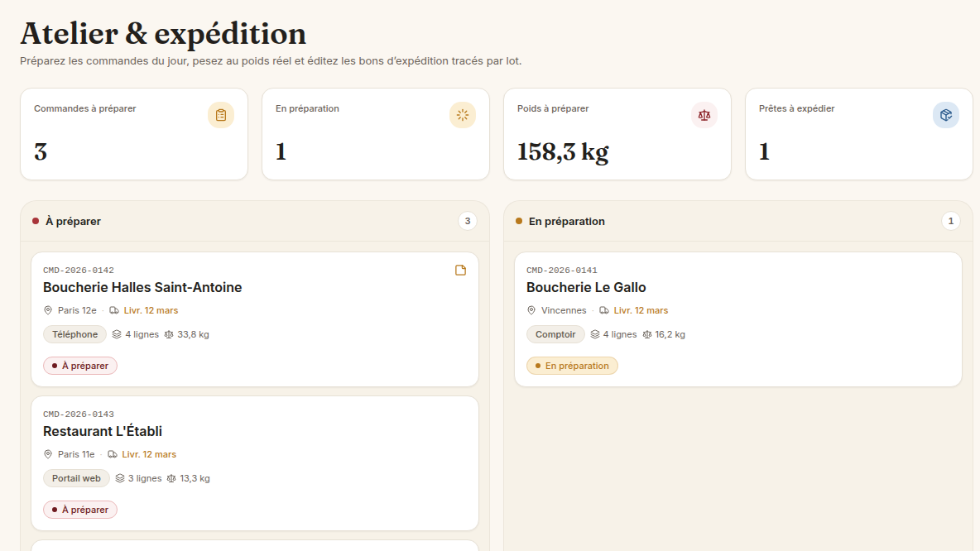Open the Boucherie Le Gallo order
The image size is (980, 551).
pos(738,319)
